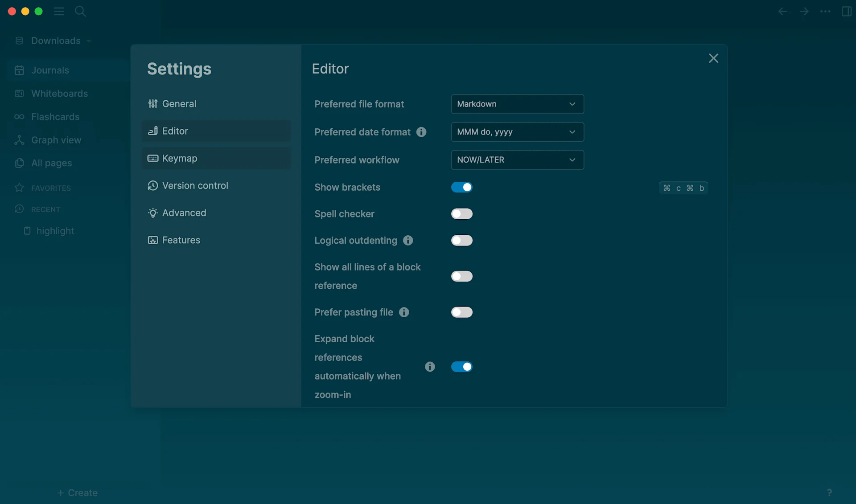The image size is (856, 504).
Task: Switch to the Keymap settings tab
Action: [x=216, y=158]
